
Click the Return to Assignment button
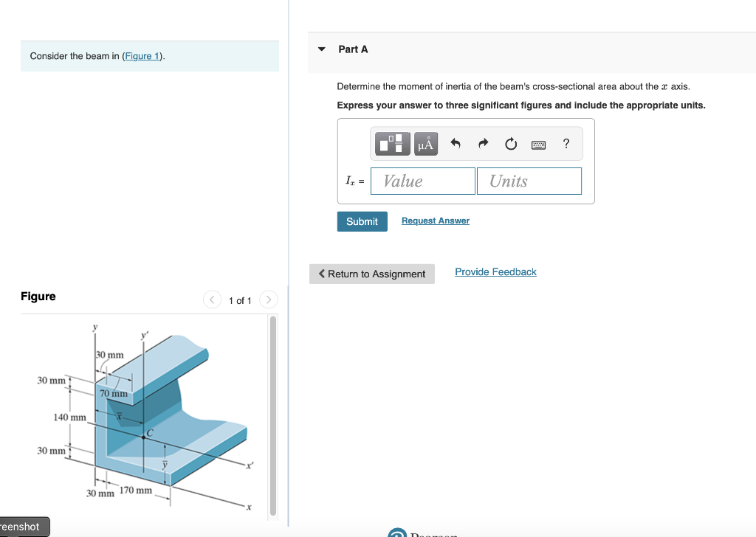[x=371, y=274]
